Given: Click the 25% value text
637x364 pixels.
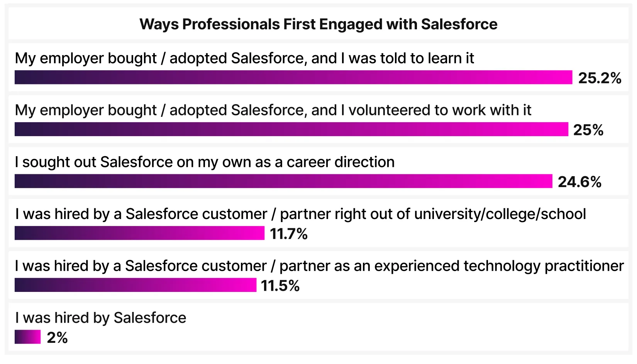Looking at the screenshot, I should [x=588, y=130].
